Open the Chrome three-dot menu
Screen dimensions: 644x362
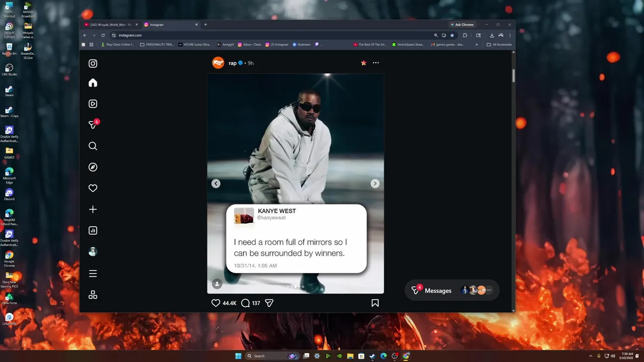(510, 35)
